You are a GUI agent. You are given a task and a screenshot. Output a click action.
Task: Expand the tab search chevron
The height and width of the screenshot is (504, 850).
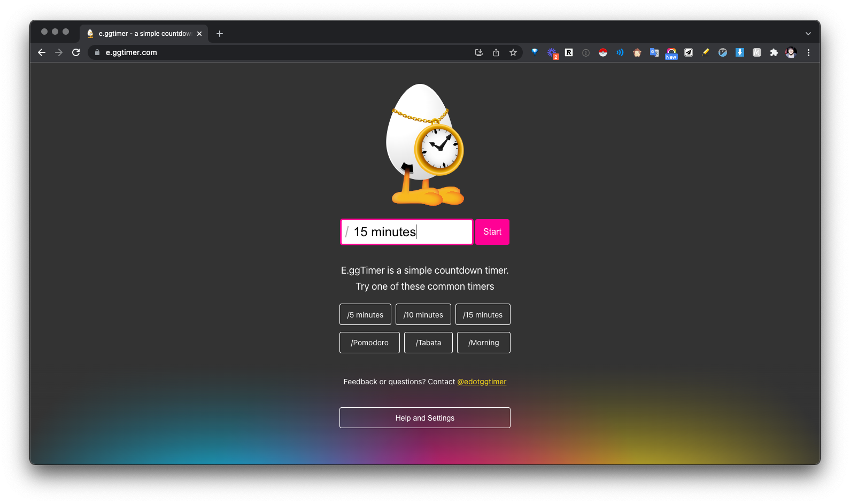tap(808, 33)
